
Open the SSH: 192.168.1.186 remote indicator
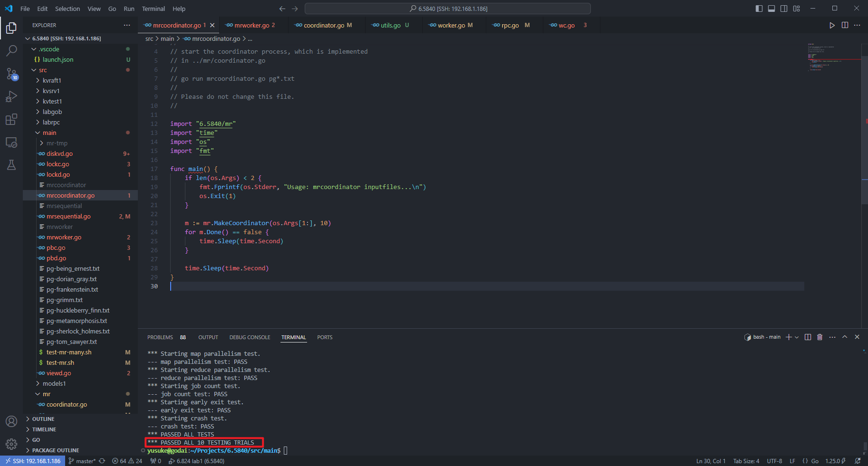(x=33, y=461)
